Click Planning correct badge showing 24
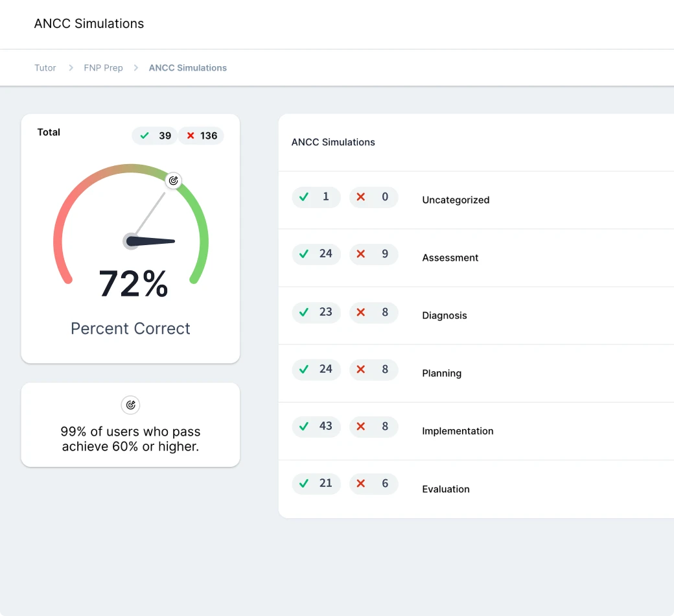674x616 pixels. [x=316, y=370]
